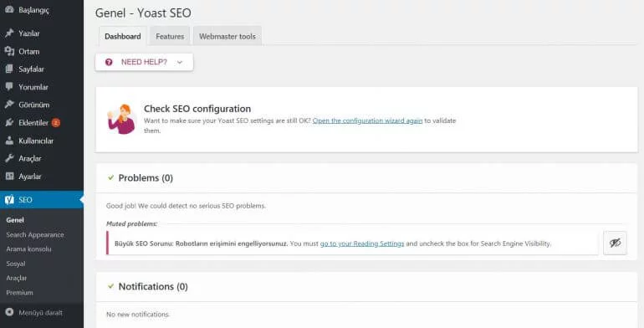Screen dimensions: 644x328
Task: Click the Ortam media icon
Action: 9,51
